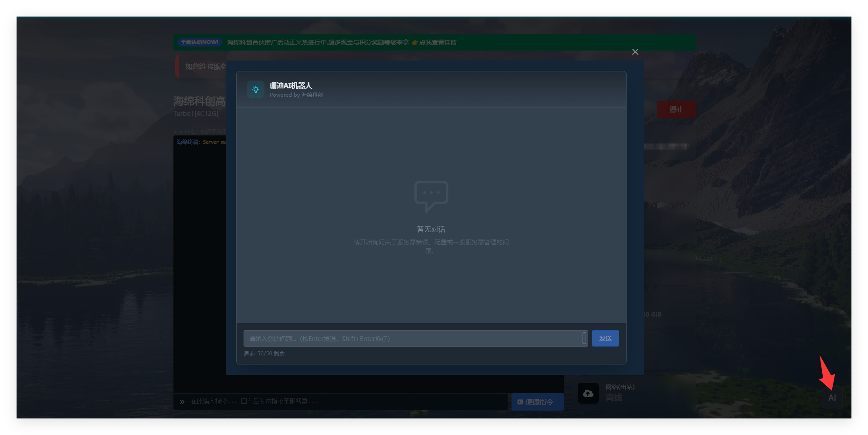This screenshot has width=868, height=435.
Task: Close the AI robot dialog with X
Action: click(x=635, y=52)
